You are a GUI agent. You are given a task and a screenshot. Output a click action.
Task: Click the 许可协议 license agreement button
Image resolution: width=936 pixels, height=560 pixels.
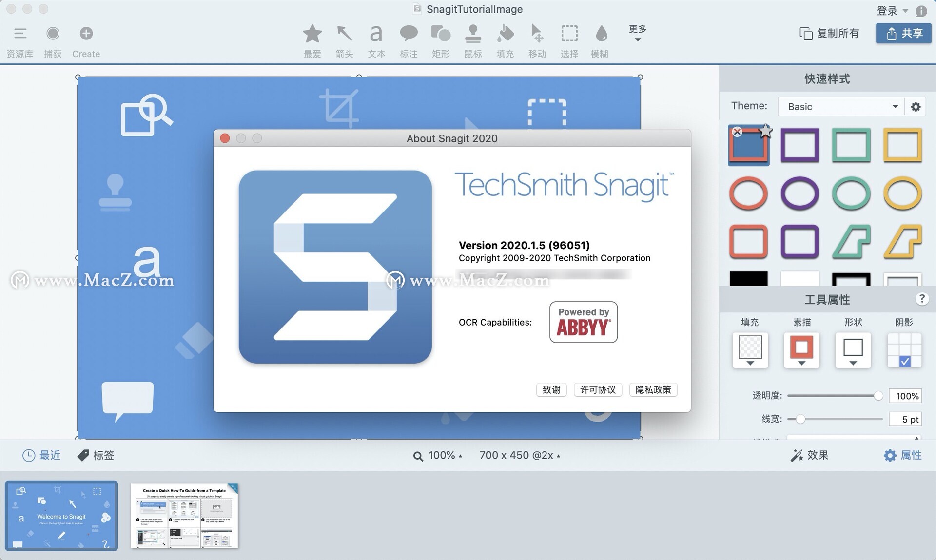tap(598, 389)
